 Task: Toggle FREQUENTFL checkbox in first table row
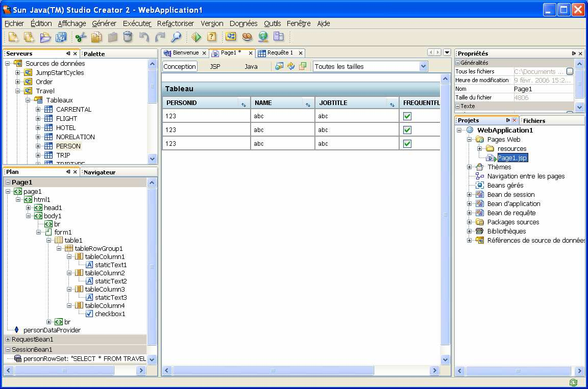(407, 116)
